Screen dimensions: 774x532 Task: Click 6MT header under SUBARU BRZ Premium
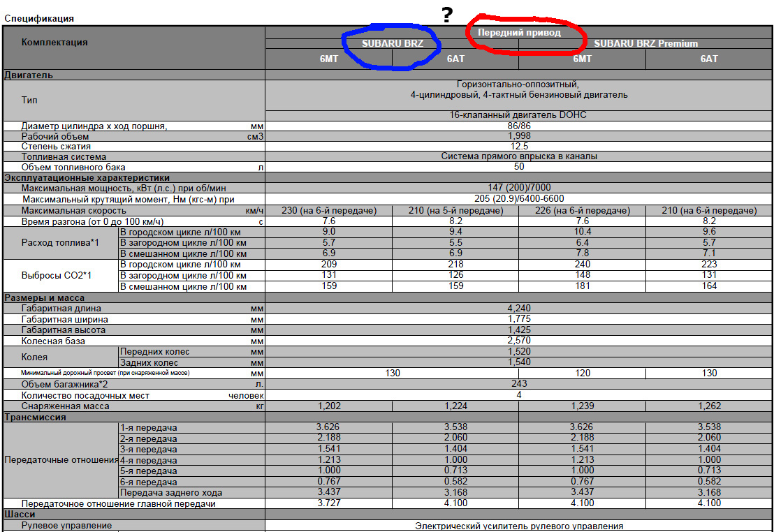(x=582, y=59)
